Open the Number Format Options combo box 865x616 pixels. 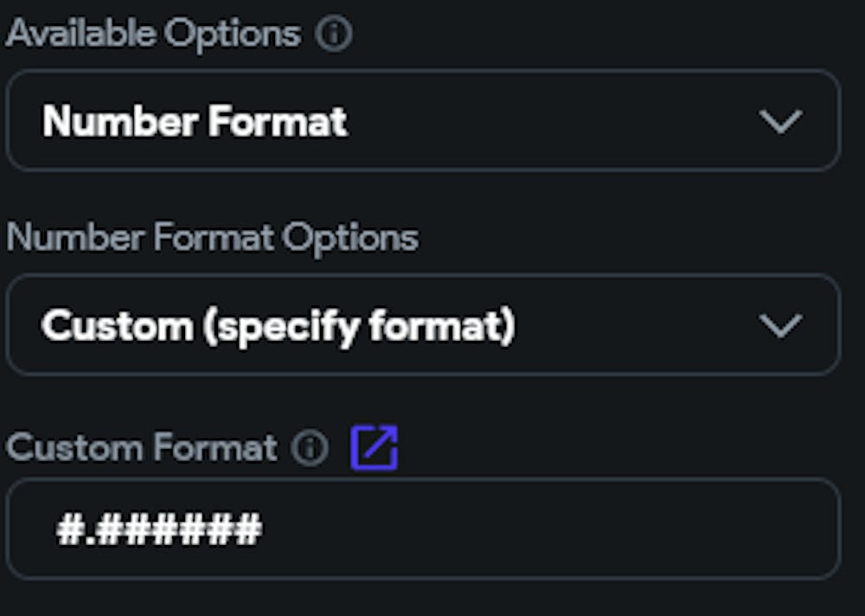[423, 325]
